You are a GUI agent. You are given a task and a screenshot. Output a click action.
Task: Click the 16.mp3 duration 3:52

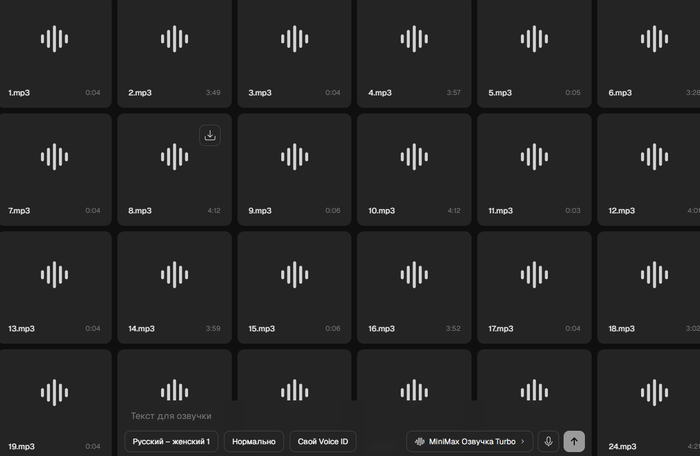(453, 328)
